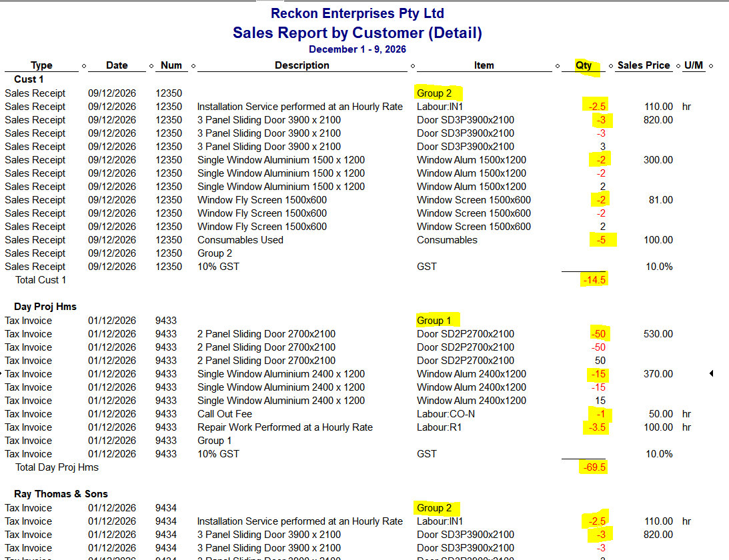
Task: Select the diamond handle after Type column
Action: click(83, 66)
